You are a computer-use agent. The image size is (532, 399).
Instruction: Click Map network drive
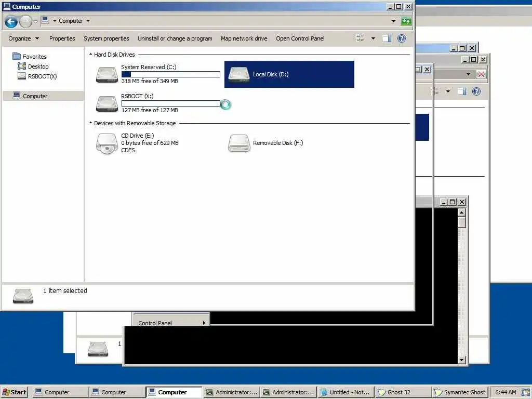pos(244,38)
